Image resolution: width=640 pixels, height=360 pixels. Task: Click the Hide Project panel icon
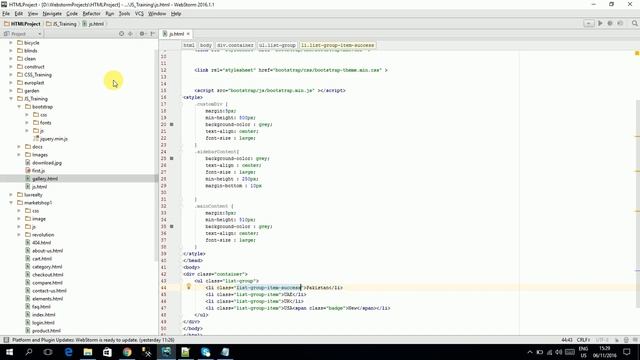(x=153, y=34)
